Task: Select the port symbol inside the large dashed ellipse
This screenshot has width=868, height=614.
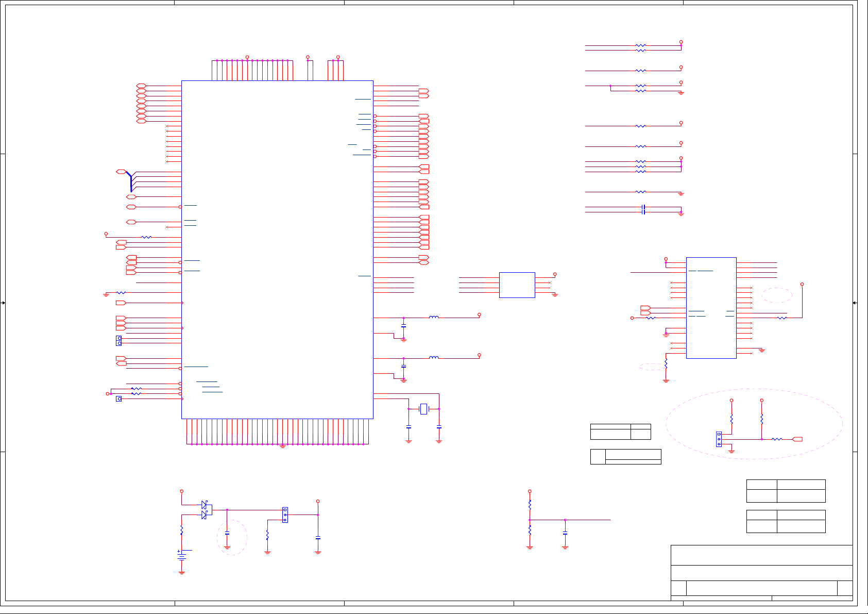Action: point(797,439)
